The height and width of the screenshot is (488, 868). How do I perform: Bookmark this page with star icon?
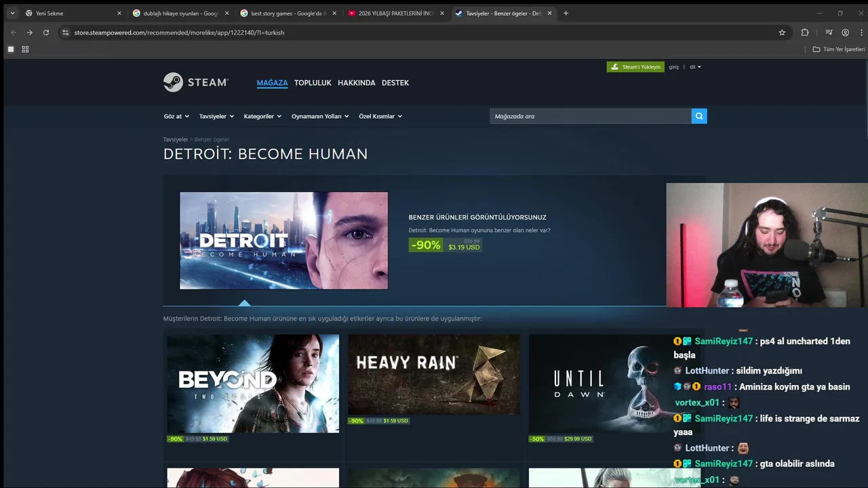(x=782, y=33)
